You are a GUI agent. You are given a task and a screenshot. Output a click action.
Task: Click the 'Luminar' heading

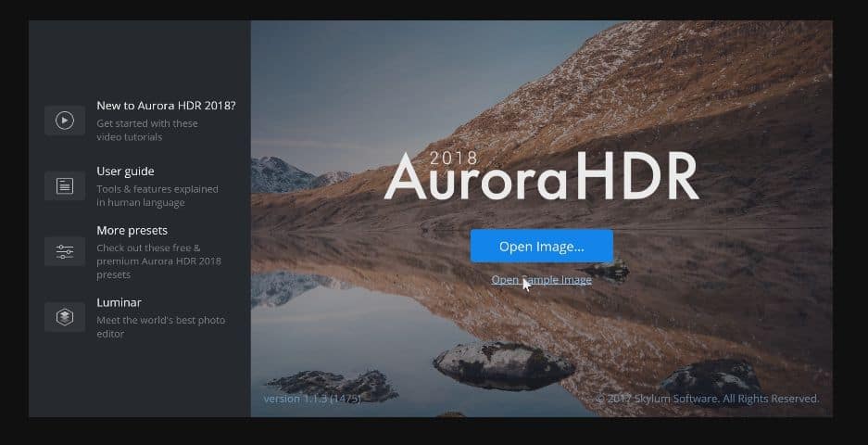click(119, 302)
